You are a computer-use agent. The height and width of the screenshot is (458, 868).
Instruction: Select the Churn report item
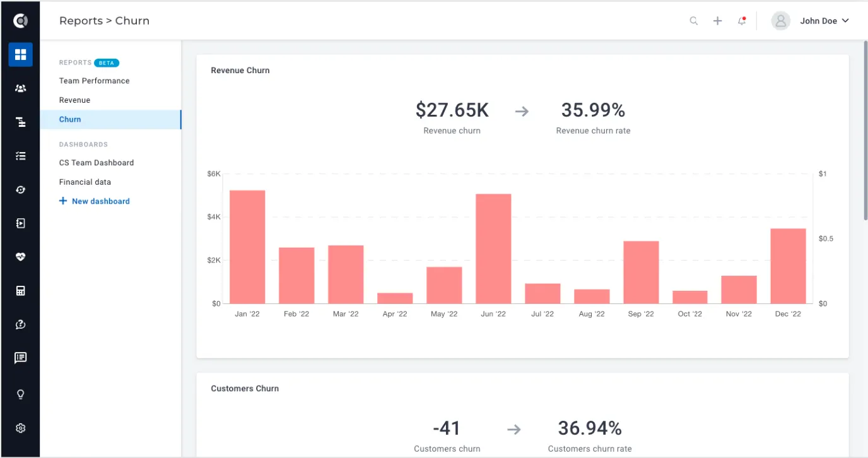point(110,119)
